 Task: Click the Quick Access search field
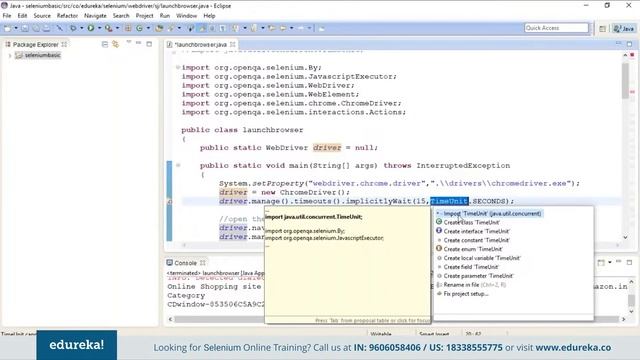pos(556,28)
